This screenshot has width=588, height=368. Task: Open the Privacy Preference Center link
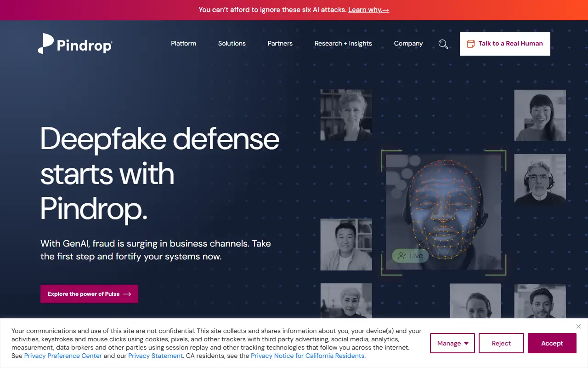pyautogui.click(x=63, y=356)
